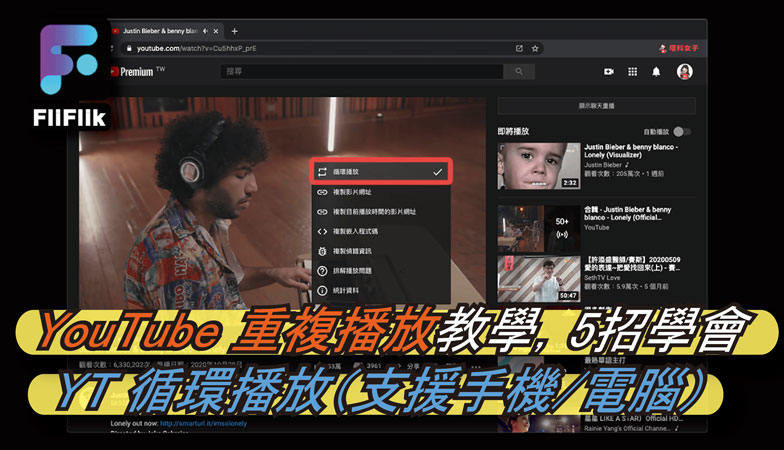This screenshot has width=784, height=450.
Task: Toggle the 循環播放 loop option in context menu
Action: (380, 172)
